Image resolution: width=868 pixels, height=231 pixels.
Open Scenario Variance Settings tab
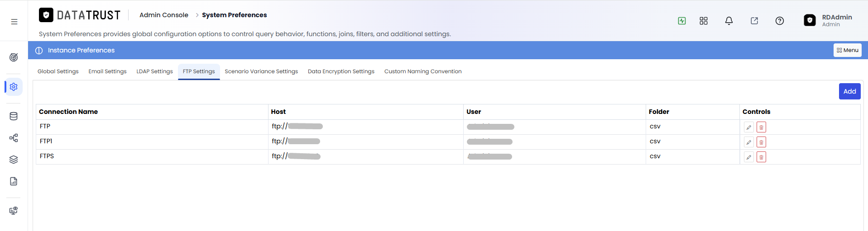[261, 71]
